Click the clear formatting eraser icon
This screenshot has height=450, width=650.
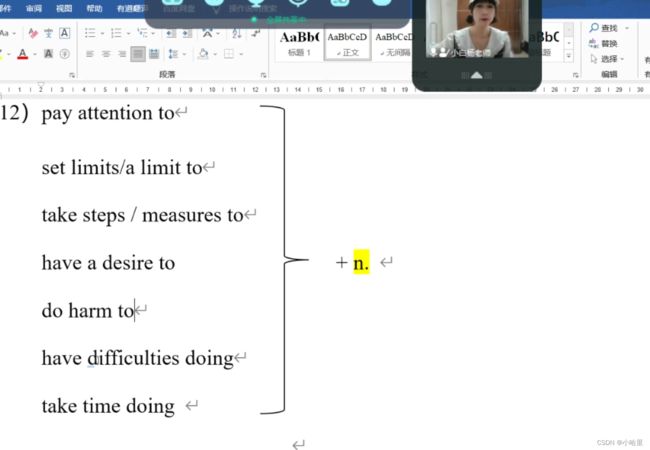[x=33, y=33]
